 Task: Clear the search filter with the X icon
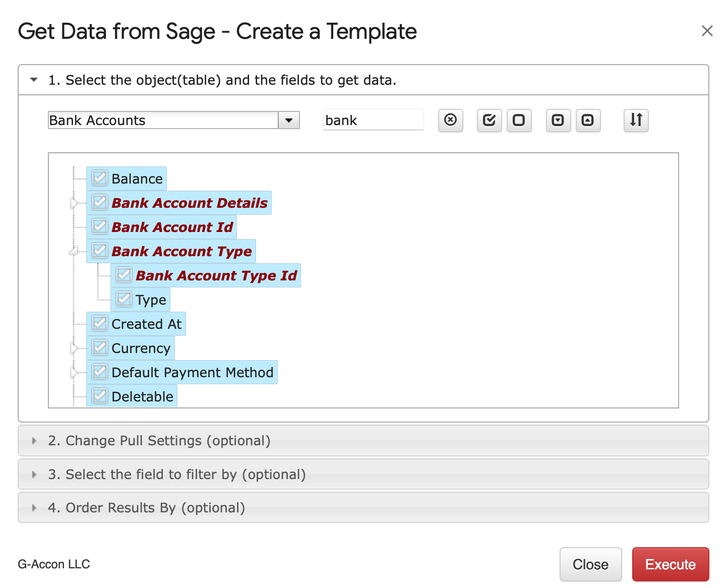click(450, 121)
